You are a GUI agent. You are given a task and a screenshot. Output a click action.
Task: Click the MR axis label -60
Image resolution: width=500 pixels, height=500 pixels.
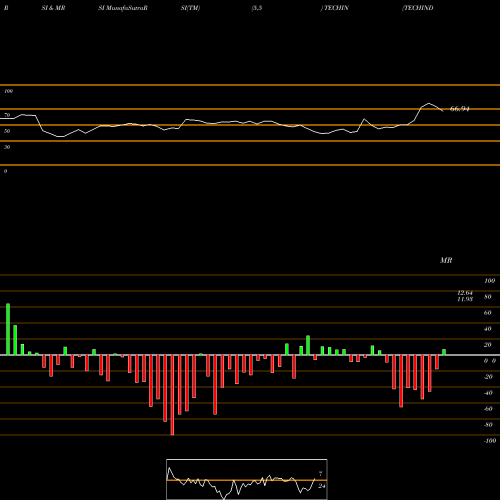coord(488,409)
